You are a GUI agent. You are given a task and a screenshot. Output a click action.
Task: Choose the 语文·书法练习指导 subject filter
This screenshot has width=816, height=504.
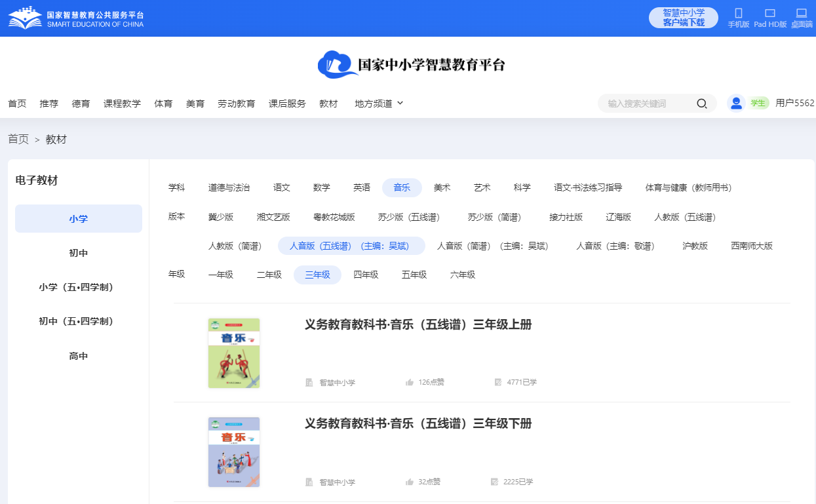coord(588,187)
